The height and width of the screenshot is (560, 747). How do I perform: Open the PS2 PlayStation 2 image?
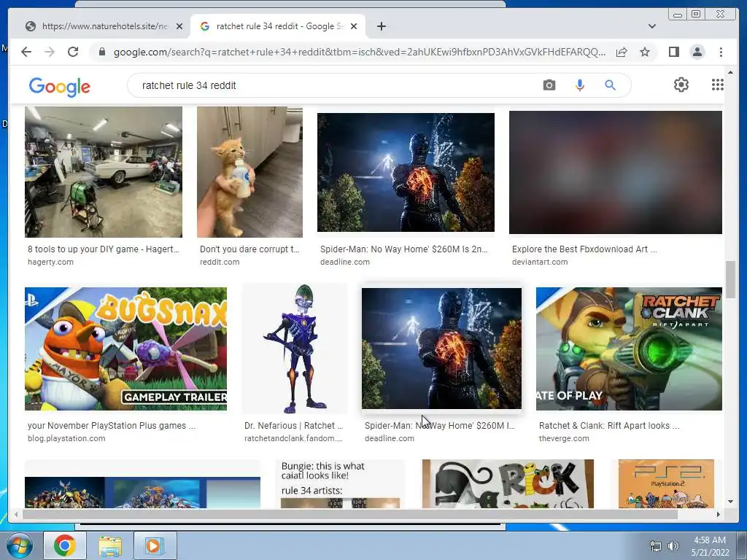(666, 484)
